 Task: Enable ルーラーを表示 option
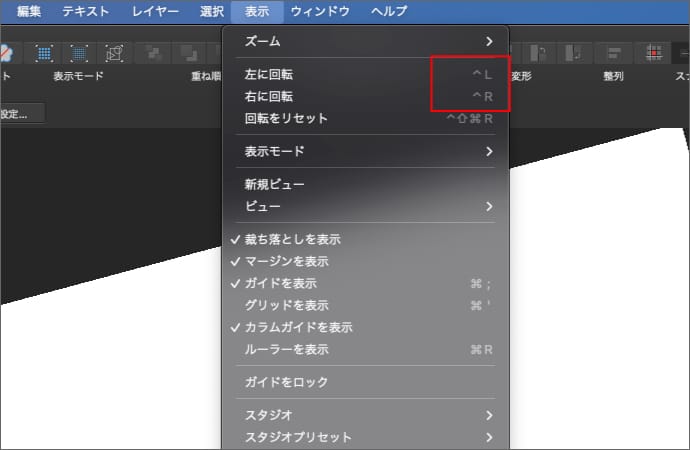click(x=286, y=350)
